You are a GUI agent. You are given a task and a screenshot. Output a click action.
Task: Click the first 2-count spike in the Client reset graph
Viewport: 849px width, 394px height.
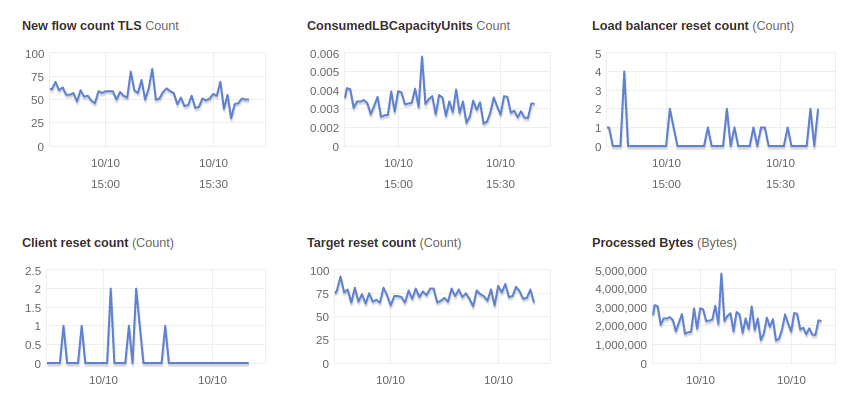tap(110, 289)
